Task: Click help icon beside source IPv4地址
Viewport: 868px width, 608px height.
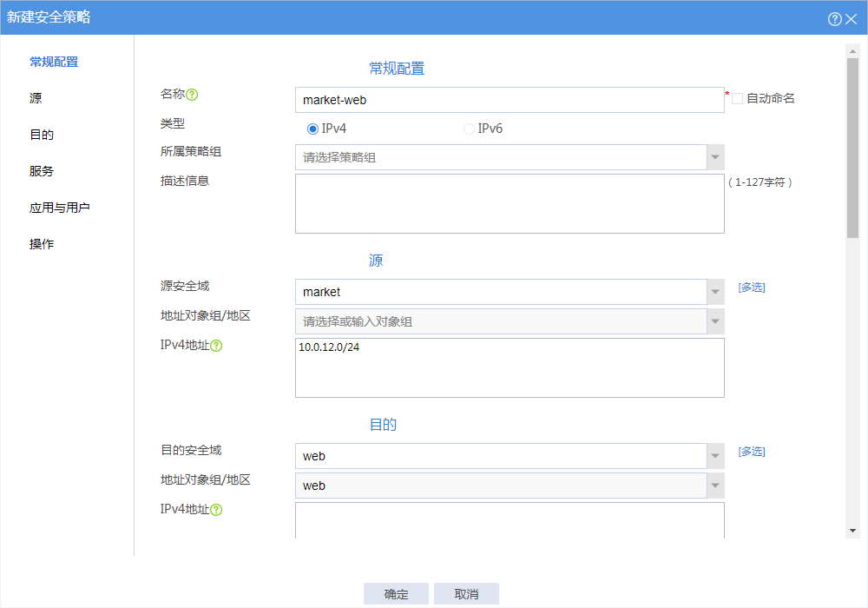Action: coord(217,346)
